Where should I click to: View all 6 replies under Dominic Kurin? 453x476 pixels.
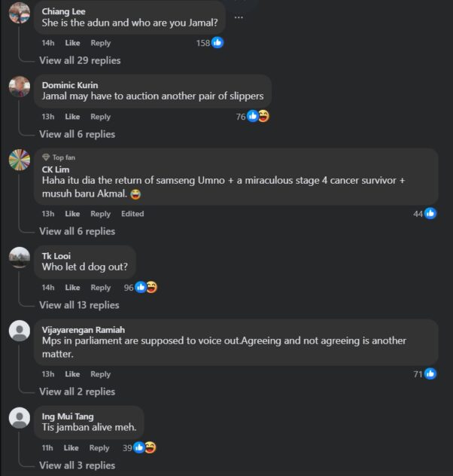point(77,134)
